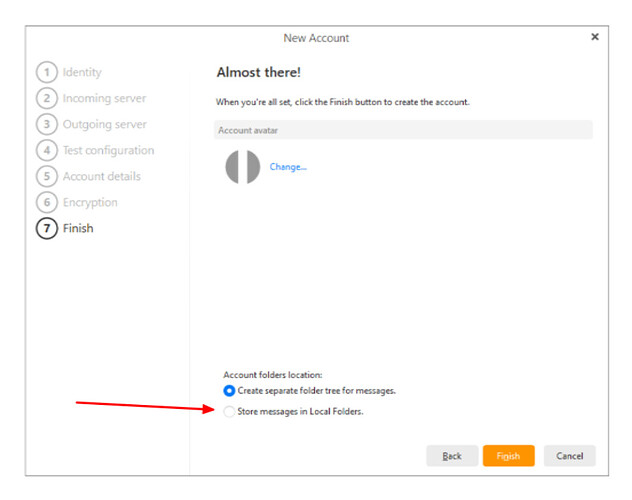The width and height of the screenshot is (632, 500).
Task: Open step 3 Outgoing server
Action: [91, 124]
